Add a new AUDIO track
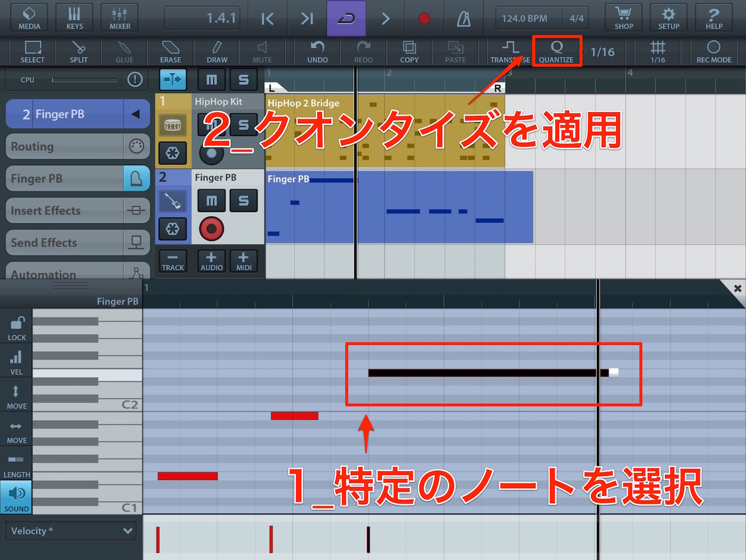The width and height of the screenshot is (746, 560). 211,261
